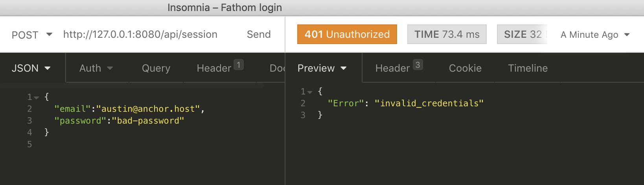The image size is (644, 185).
Task: Click the 401 Unauthorized status badge
Action: tap(347, 34)
